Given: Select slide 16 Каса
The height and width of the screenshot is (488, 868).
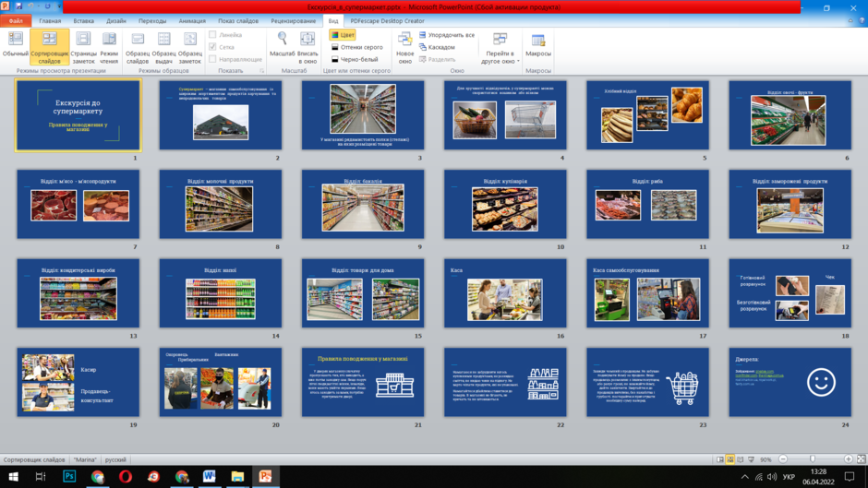Looking at the screenshot, I should pos(505,293).
